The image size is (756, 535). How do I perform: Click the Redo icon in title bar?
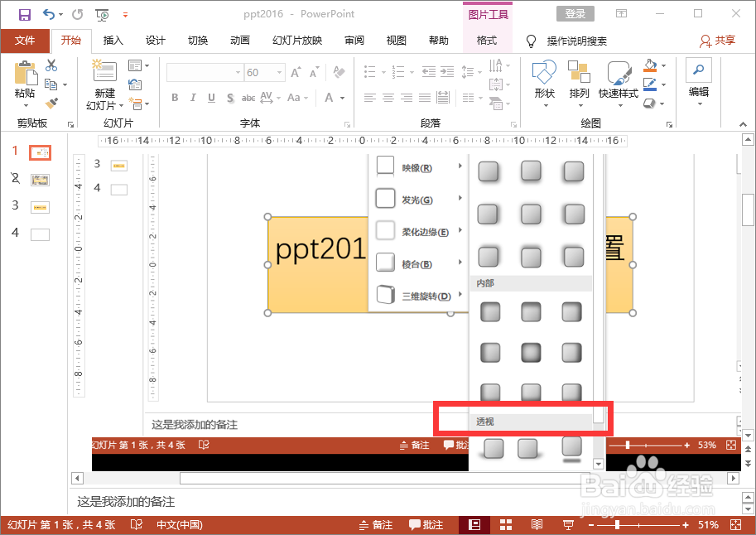[77, 15]
